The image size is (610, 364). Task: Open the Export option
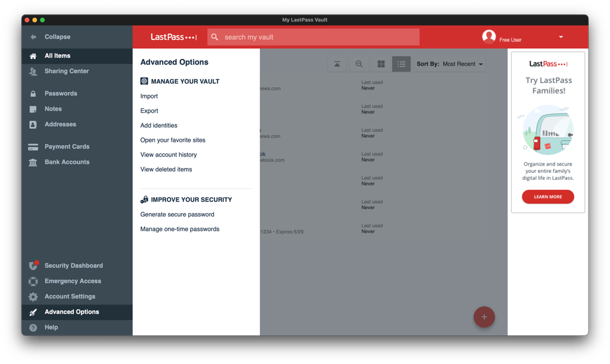(x=149, y=111)
